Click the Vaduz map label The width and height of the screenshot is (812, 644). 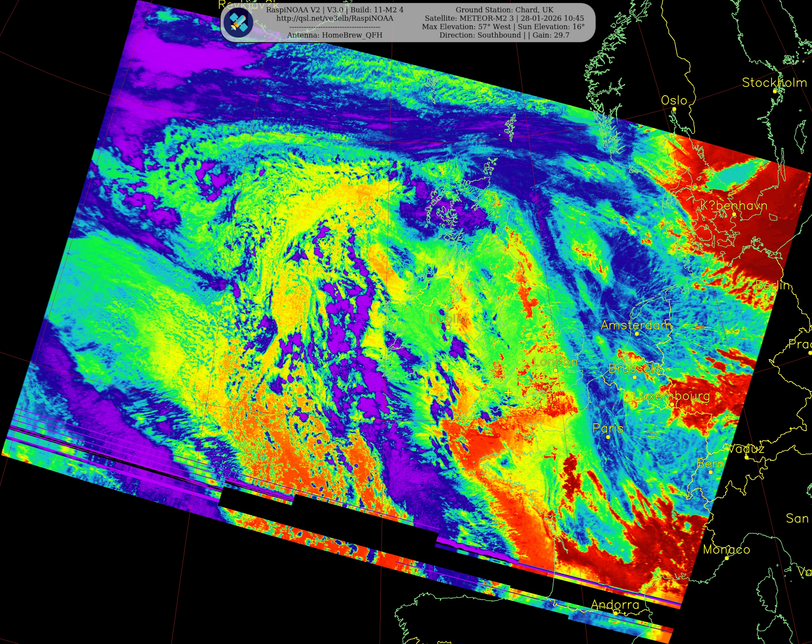(746, 449)
